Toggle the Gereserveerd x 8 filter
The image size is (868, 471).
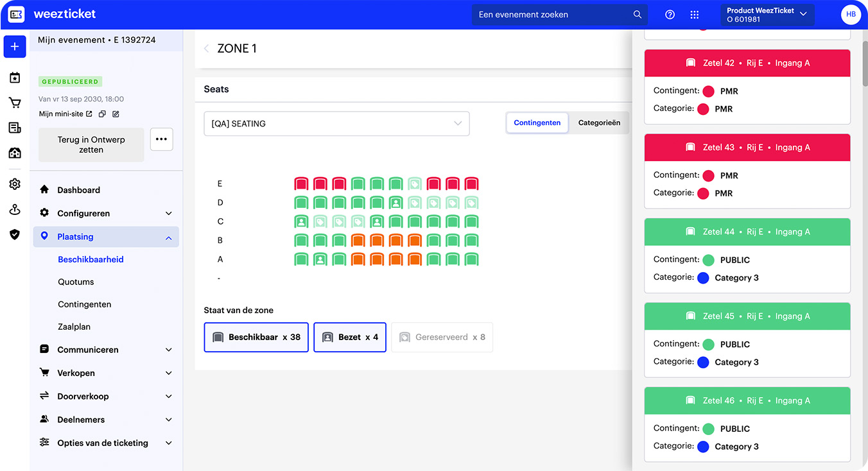pyautogui.click(x=442, y=337)
